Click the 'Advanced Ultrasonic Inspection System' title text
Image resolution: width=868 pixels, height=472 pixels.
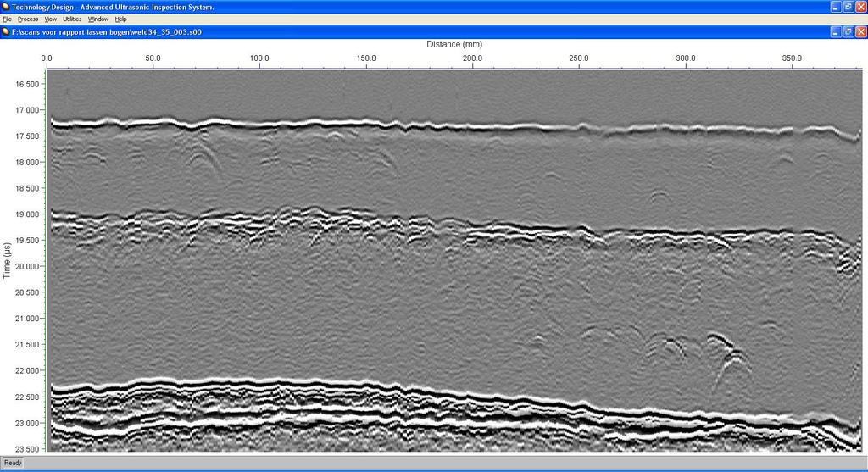click(x=147, y=7)
